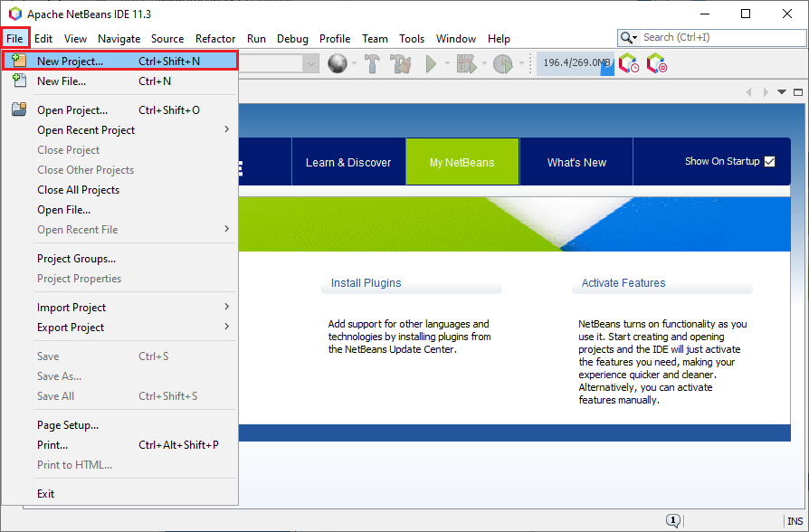Open the Tools menu
Viewport: 809px width, 532px height.
412,39
